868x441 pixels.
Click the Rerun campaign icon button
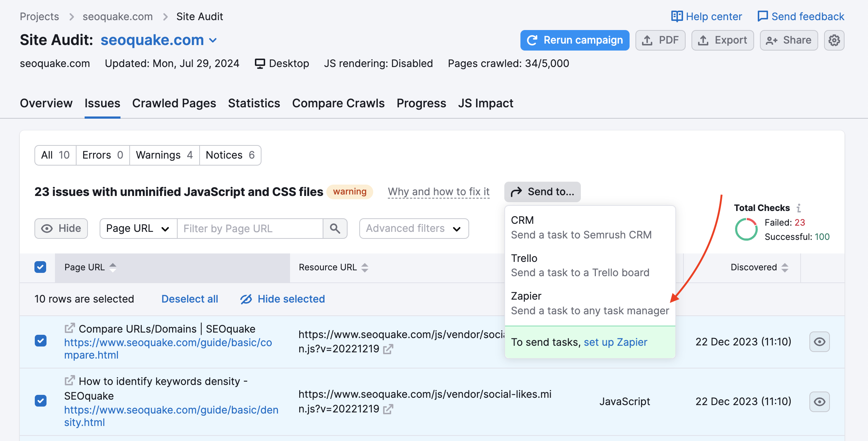pyautogui.click(x=531, y=40)
